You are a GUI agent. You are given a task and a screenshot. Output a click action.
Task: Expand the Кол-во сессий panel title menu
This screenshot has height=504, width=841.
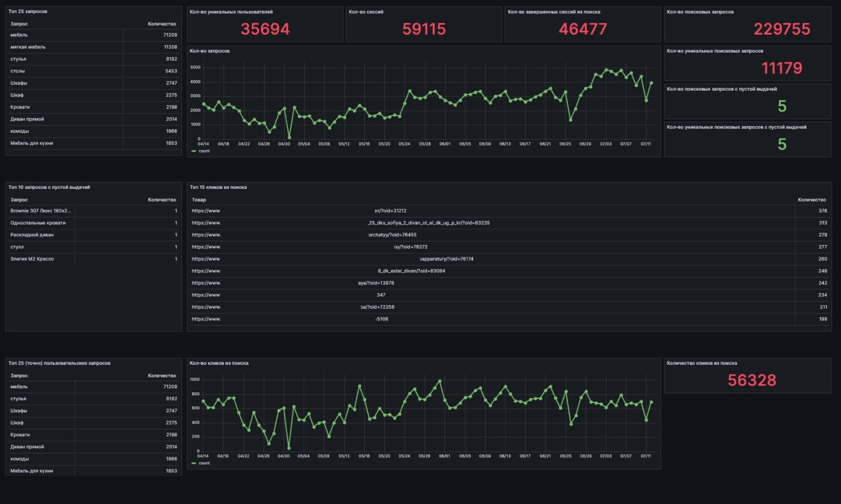click(x=366, y=12)
